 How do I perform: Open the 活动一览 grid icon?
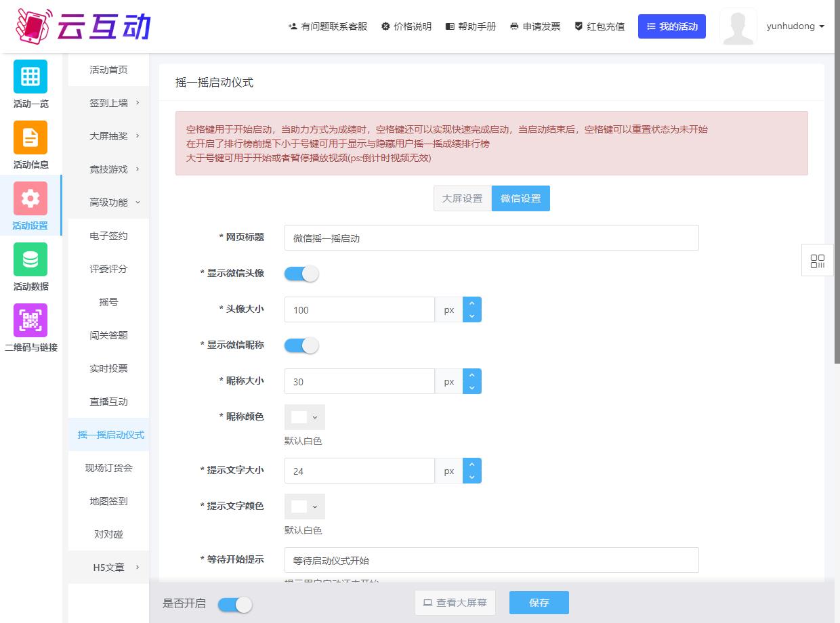pyautogui.click(x=30, y=77)
